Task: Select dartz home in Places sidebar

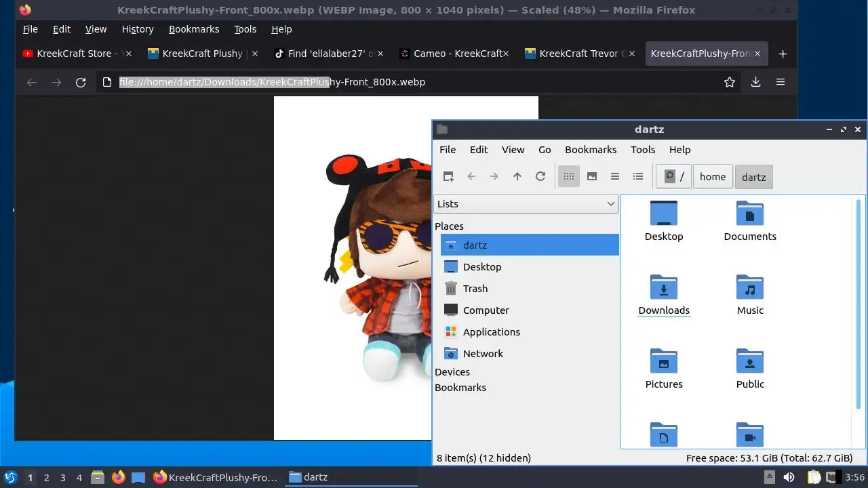Action: point(530,245)
